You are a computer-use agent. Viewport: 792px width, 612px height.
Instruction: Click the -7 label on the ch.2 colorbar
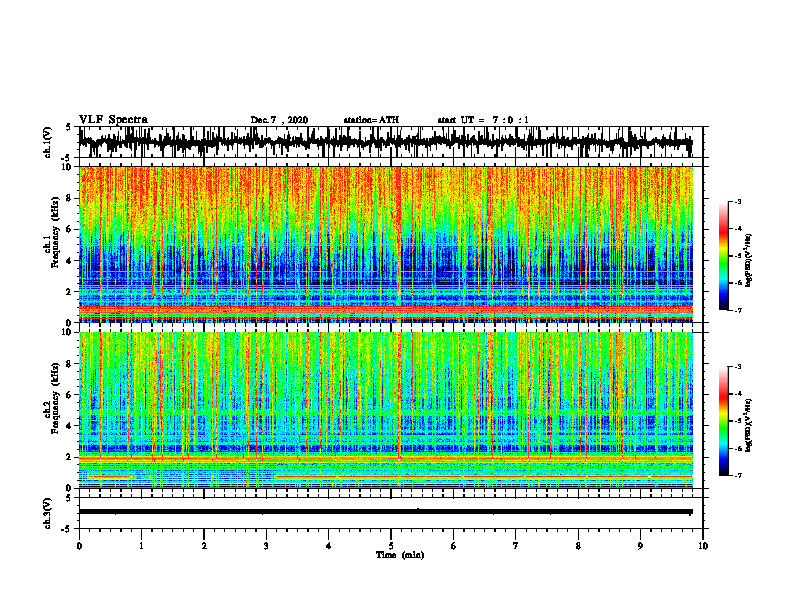[x=737, y=475]
